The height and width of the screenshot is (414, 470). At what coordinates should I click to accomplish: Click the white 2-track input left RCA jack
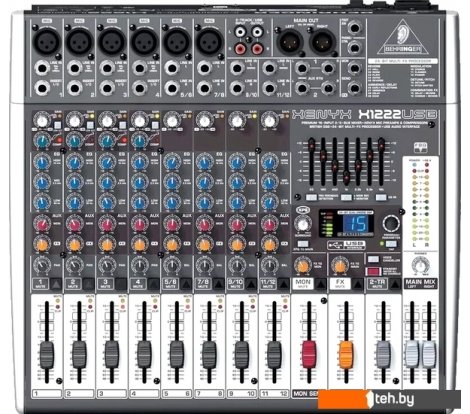tap(240, 33)
